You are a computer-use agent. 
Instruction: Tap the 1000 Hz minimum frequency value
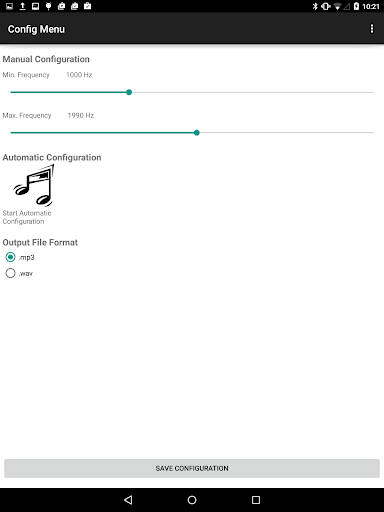[x=79, y=75]
